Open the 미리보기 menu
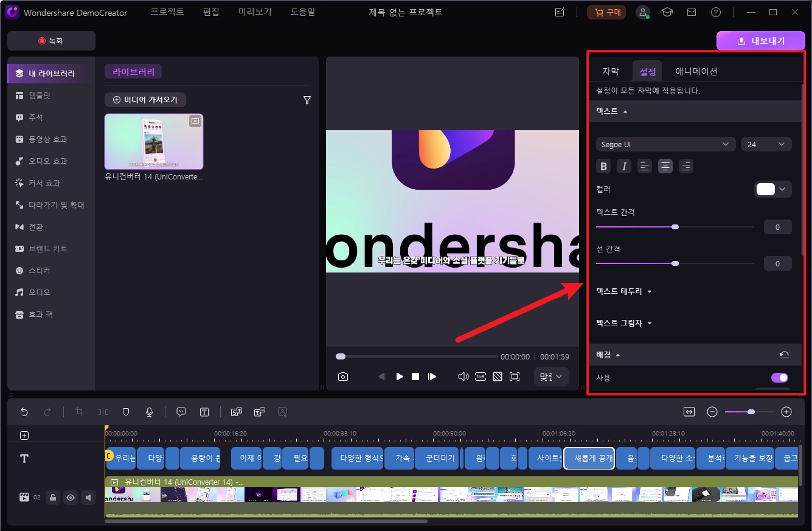Image resolution: width=812 pixels, height=531 pixels. coord(255,12)
